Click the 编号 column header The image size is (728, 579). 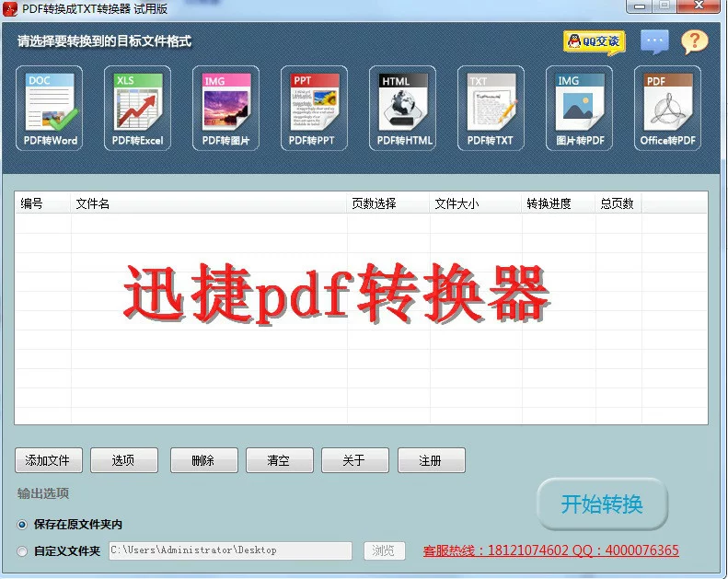42,203
